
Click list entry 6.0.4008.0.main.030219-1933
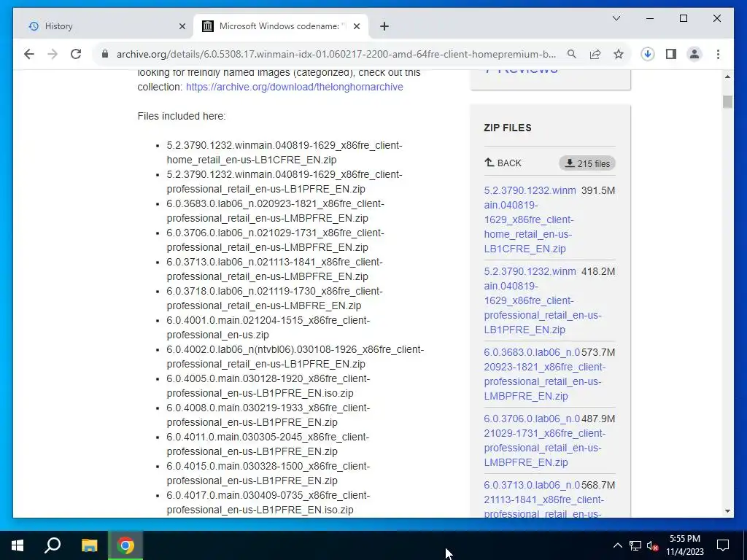coord(268,415)
